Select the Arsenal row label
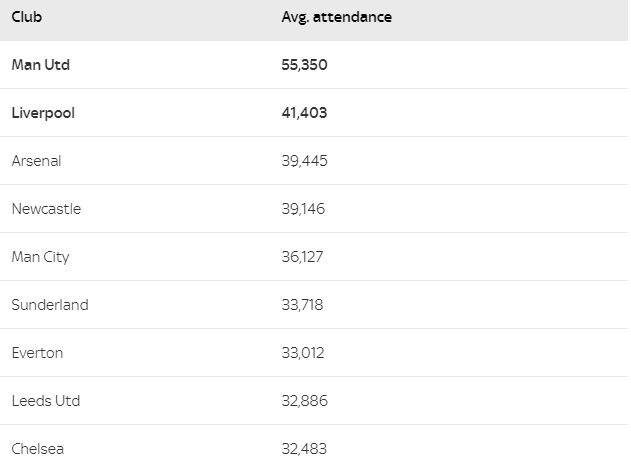The height and width of the screenshot is (471, 631). 36,161
